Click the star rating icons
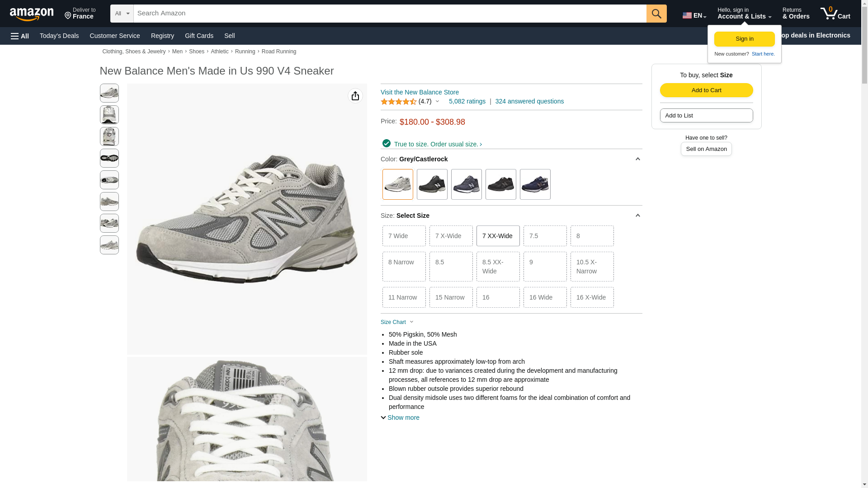The height and width of the screenshot is (488, 868). (x=398, y=102)
